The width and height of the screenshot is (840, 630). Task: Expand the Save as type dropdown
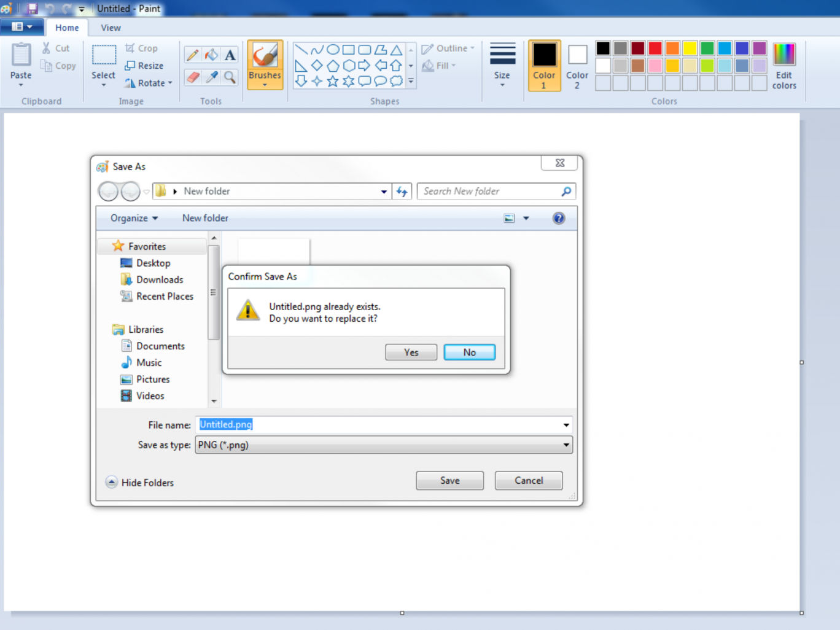(x=566, y=445)
